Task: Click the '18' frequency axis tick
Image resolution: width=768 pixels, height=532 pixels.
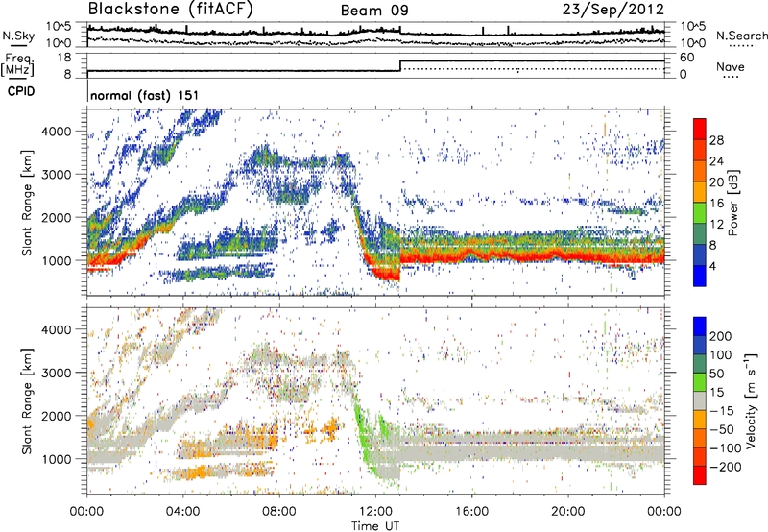Action: [64, 58]
